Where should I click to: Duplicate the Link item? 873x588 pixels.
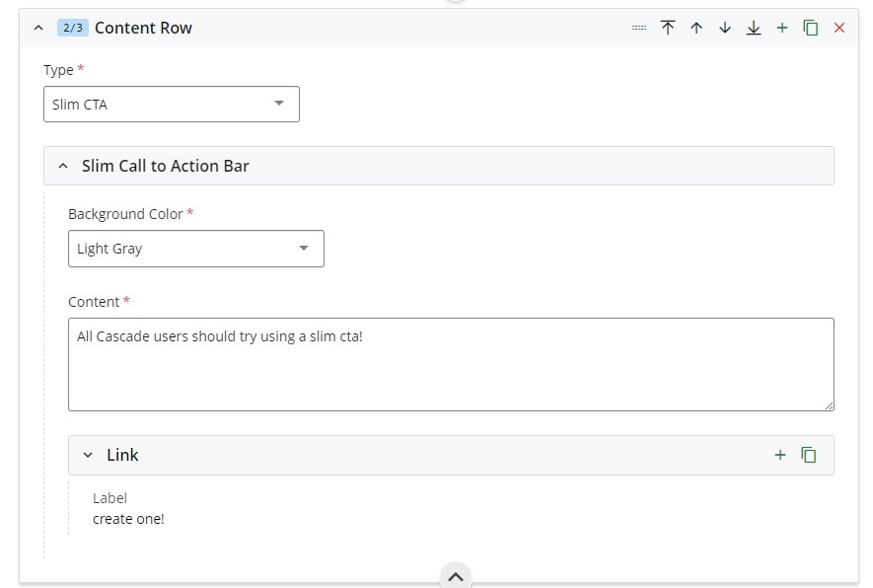(x=807, y=455)
